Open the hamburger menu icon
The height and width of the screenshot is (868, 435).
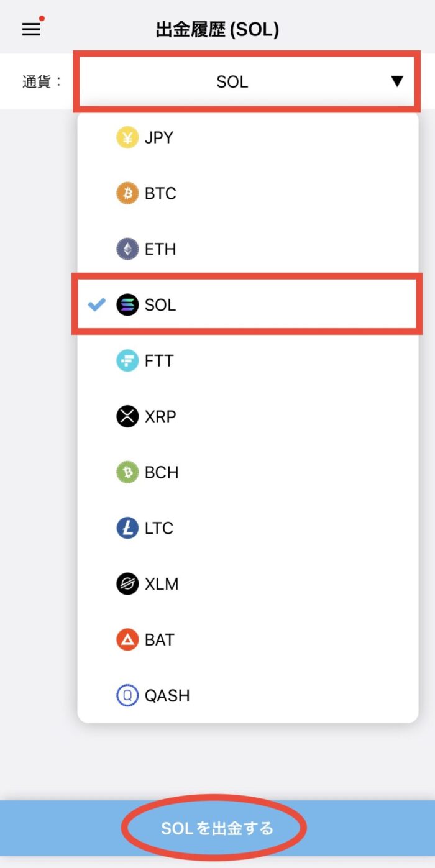coord(31,29)
